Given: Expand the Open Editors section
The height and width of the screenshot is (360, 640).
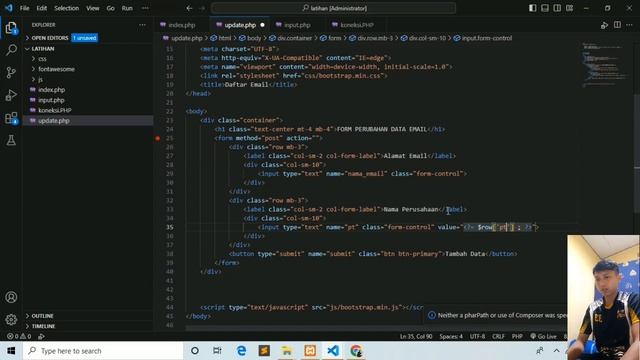Looking at the screenshot, I should (x=88, y=38).
